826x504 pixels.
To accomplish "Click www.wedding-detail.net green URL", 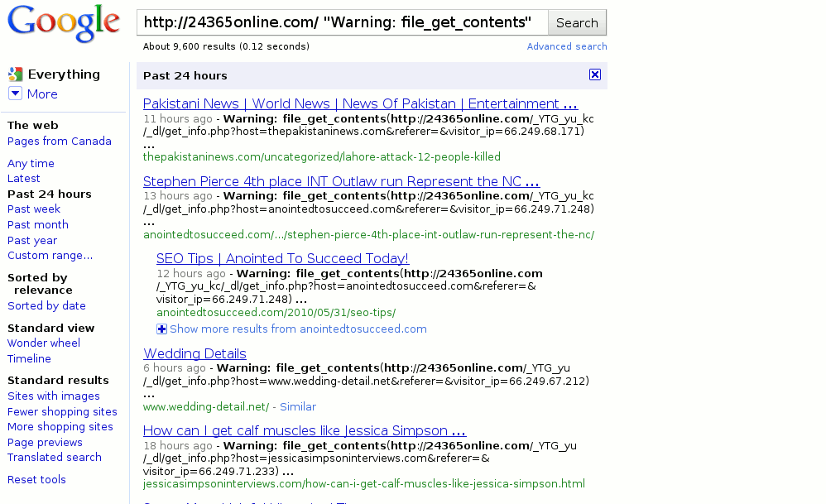I will click(206, 406).
